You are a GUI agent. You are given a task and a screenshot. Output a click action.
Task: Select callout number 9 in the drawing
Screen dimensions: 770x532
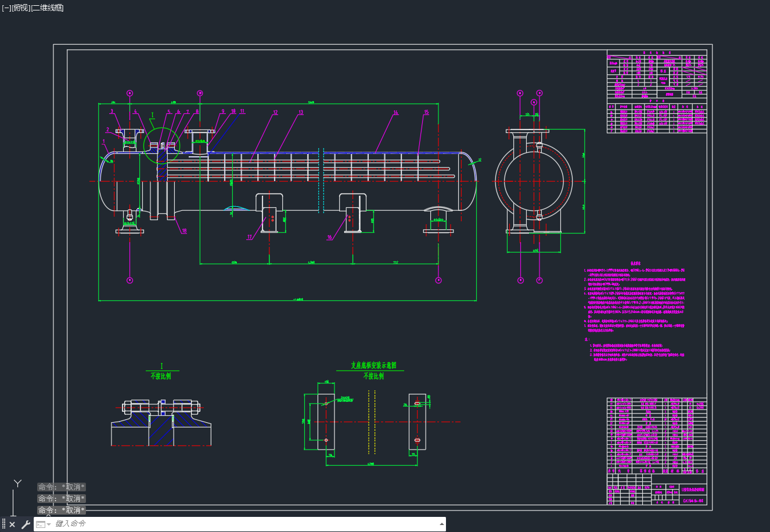click(x=222, y=111)
